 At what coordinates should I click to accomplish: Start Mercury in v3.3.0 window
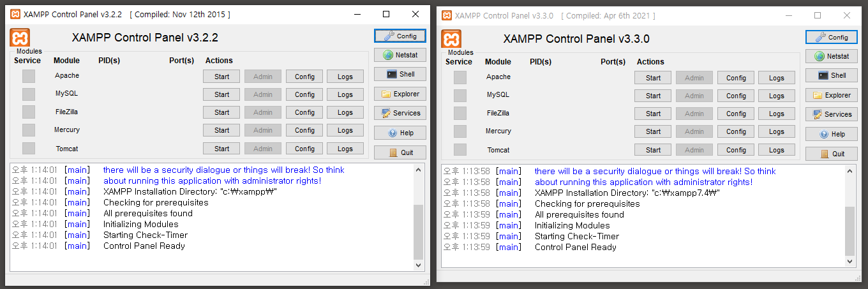coord(653,131)
